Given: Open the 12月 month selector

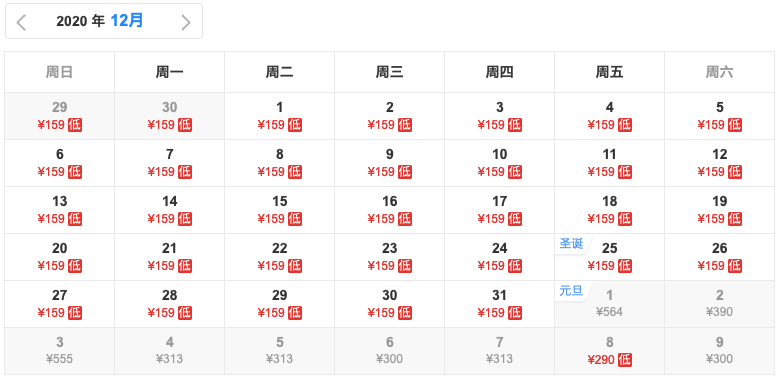Looking at the screenshot, I should [127, 21].
